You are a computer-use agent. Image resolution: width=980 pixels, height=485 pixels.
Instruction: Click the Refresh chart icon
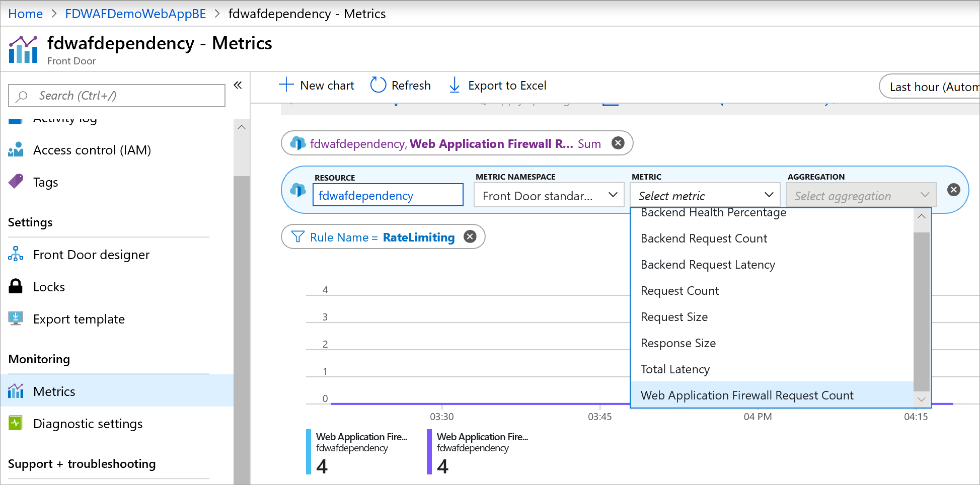(x=378, y=85)
